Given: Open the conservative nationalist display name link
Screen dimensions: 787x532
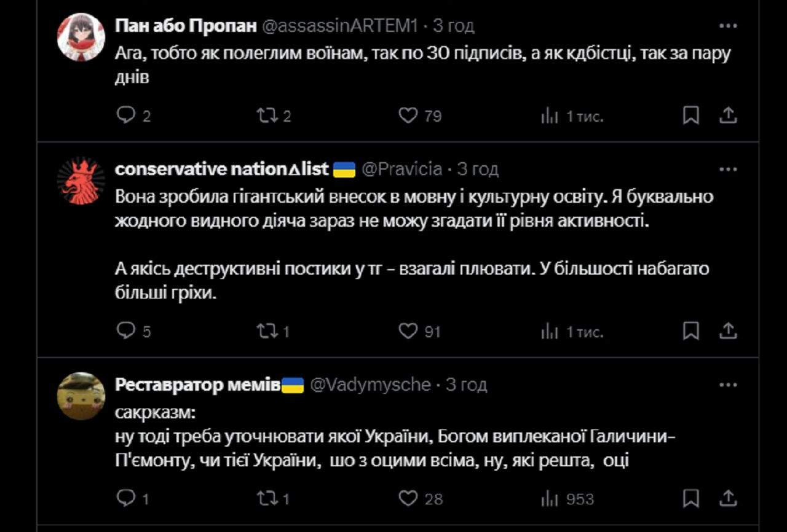Looking at the screenshot, I should pos(222,169).
